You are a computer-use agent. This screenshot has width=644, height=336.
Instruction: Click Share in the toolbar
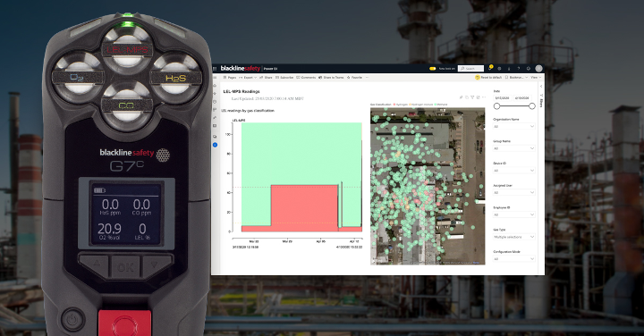pos(266,78)
